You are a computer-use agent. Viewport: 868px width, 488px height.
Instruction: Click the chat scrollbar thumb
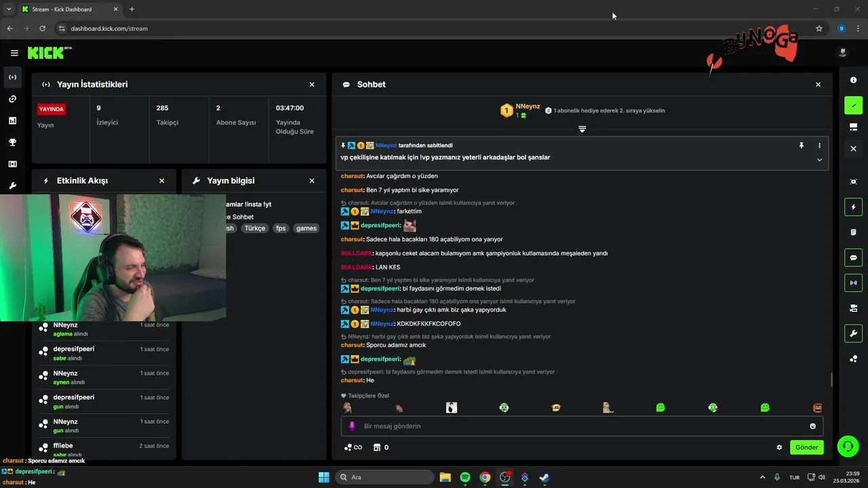[x=832, y=380]
